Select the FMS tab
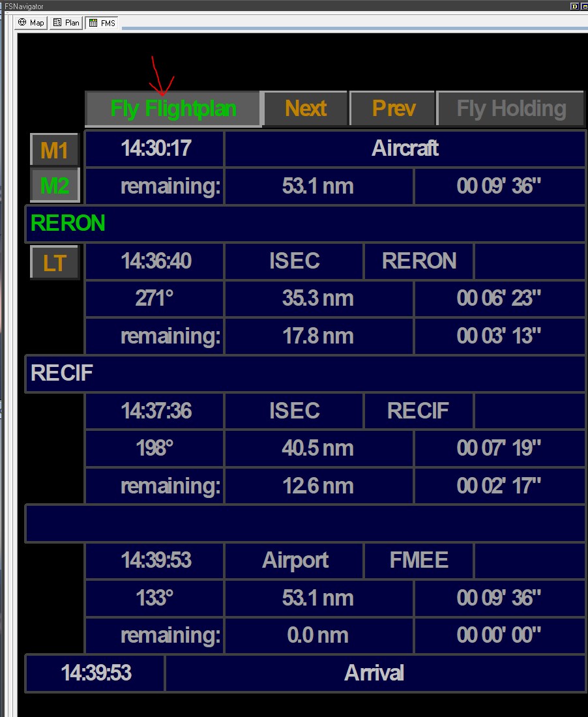The height and width of the screenshot is (717, 588). pyautogui.click(x=102, y=22)
